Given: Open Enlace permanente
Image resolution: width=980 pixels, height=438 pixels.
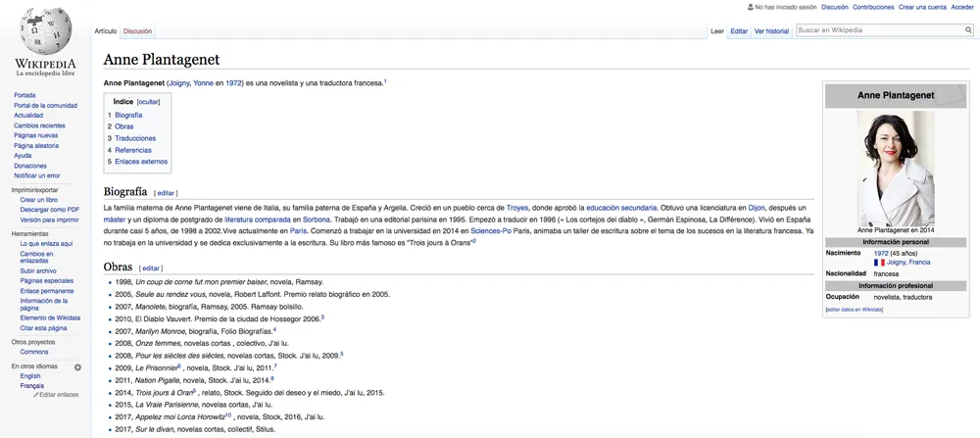Looking at the screenshot, I should (47, 291).
